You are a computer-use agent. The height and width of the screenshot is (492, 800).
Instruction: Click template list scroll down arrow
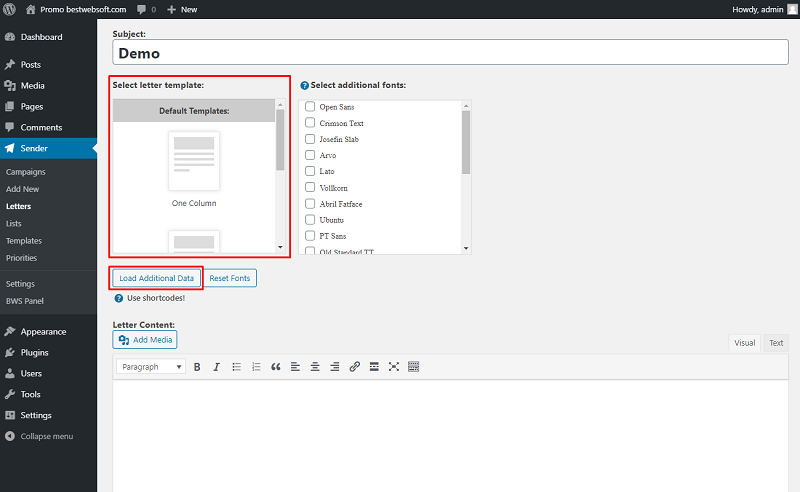pos(280,248)
